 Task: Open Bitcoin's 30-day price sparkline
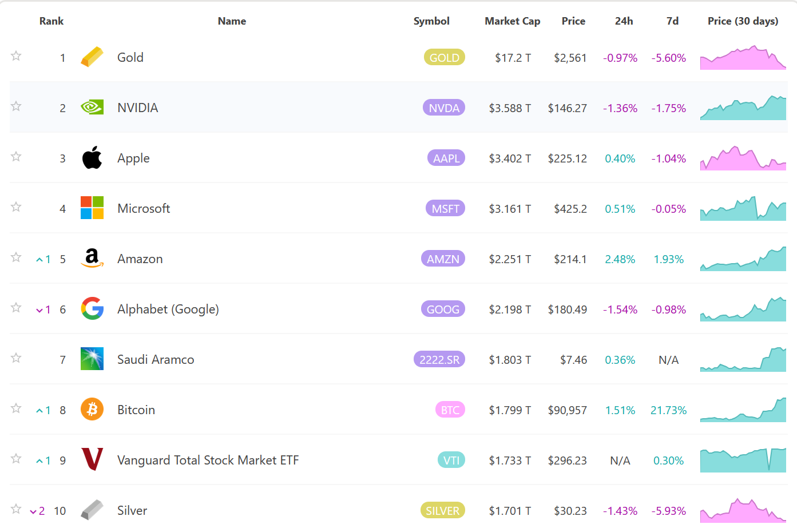pyautogui.click(x=743, y=410)
